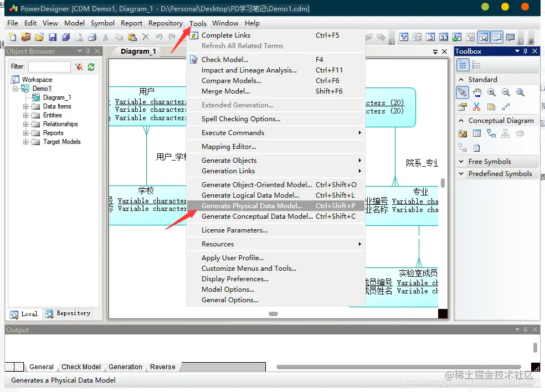This screenshot has width=545, height=392.
Task: Select the red scissors Delete tool
Action: [x=476, y=107]
